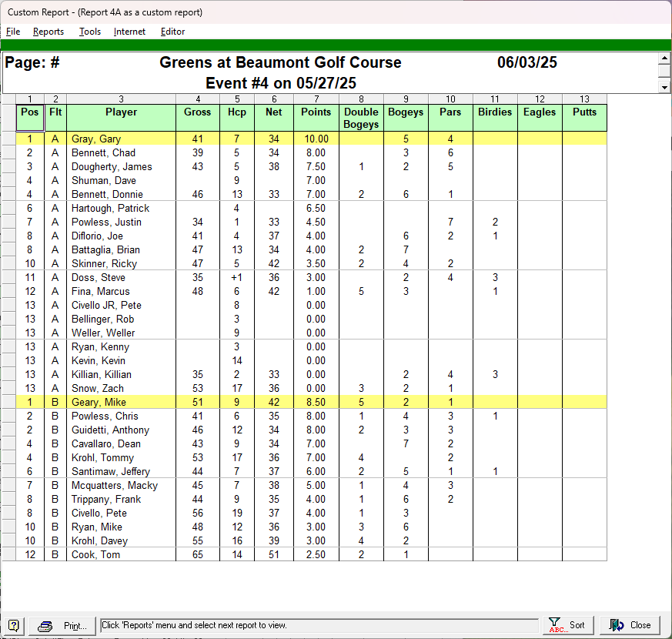Click the report title Greens at Beaumont

pyautogui.click(x=280, y=63)
